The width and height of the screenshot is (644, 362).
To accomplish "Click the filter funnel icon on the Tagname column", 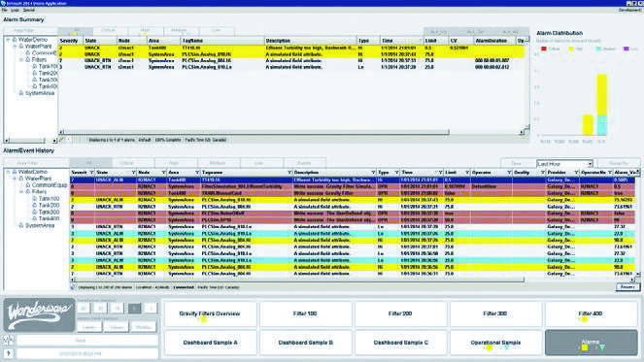I will (289, 173).
